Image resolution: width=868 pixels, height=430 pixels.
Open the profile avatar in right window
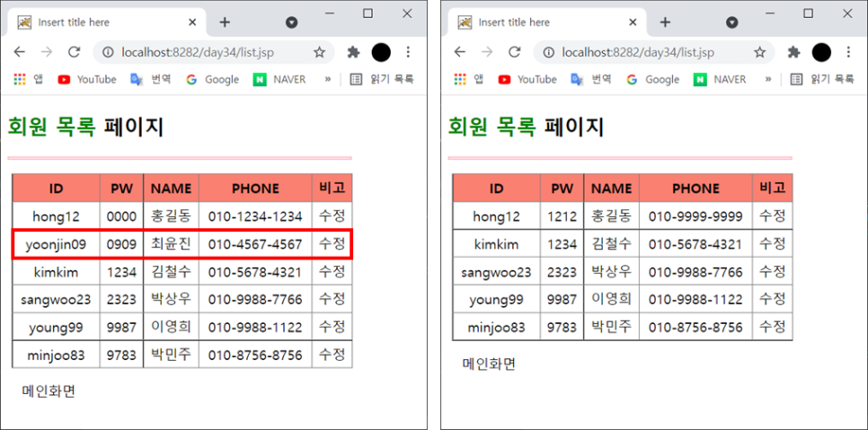(x=822, y=52)
